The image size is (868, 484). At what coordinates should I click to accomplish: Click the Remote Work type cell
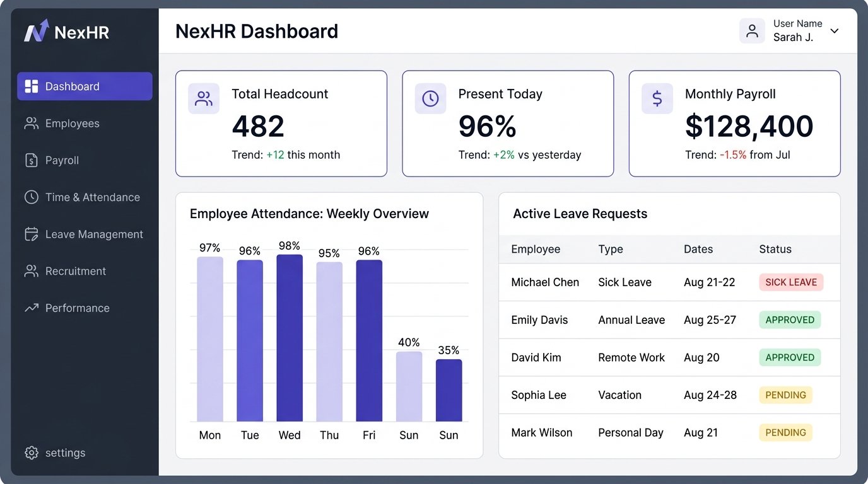pyautogui.click(x=631, y=357)
